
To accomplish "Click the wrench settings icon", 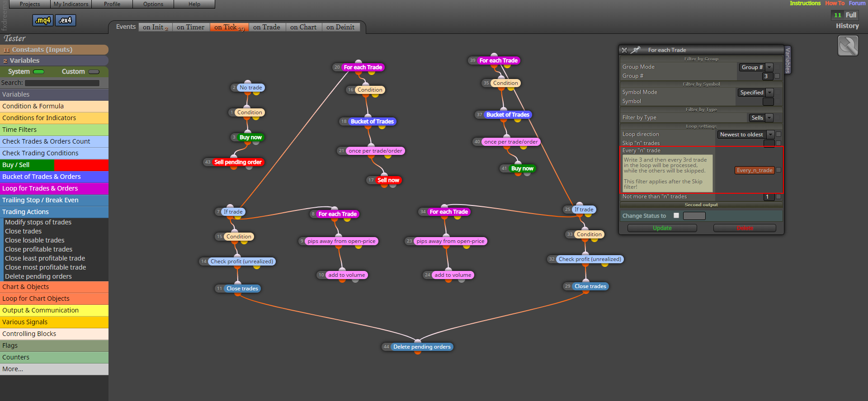I will click(x=848, y=46).
